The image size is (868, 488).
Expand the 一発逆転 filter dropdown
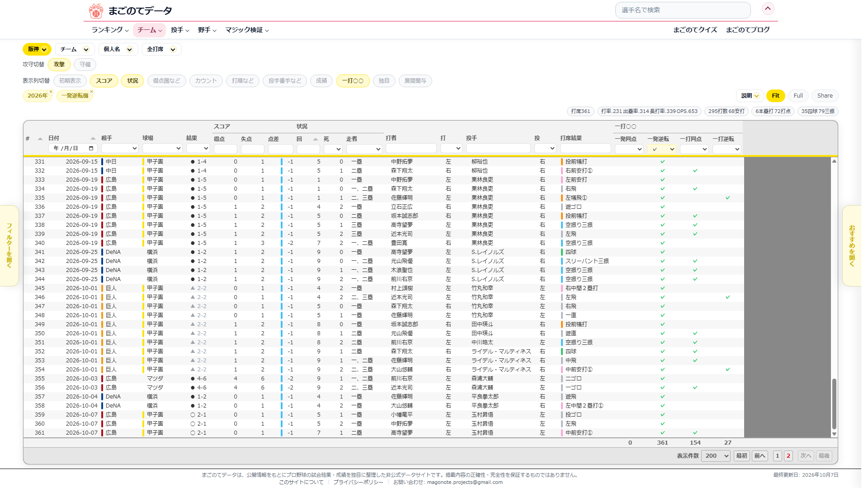pyautogui.click(x=662, y=149)
